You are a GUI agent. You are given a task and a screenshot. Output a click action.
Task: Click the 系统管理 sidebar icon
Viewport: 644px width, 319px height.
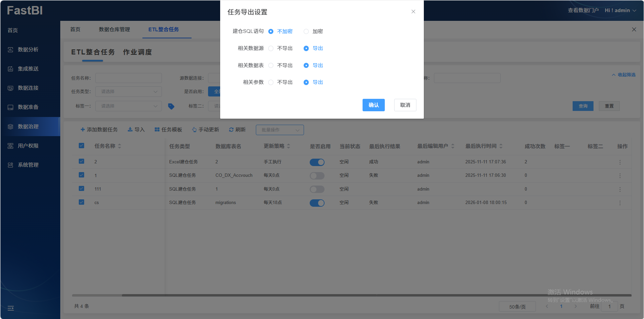click(10, 165)
